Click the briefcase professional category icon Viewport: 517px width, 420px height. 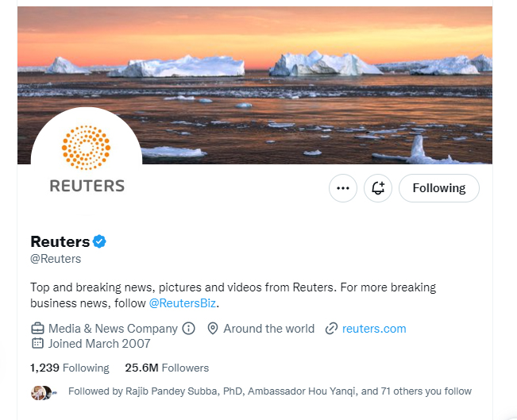(x=37, y=329)
